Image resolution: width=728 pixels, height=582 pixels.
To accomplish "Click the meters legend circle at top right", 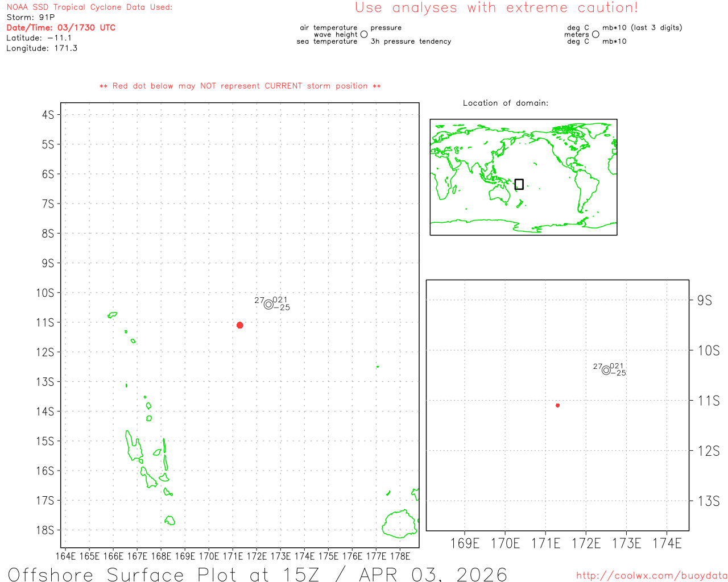I will (x=595, y=35).
